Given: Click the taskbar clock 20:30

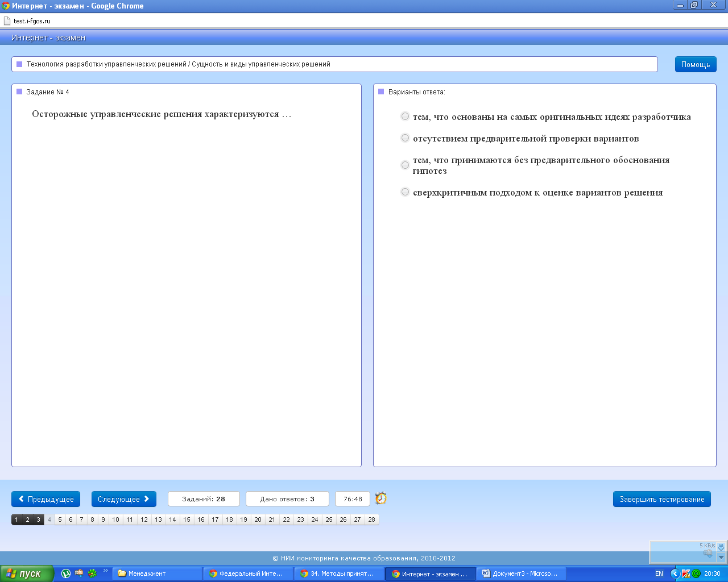Looking at the screenshot, I should 712,573.
